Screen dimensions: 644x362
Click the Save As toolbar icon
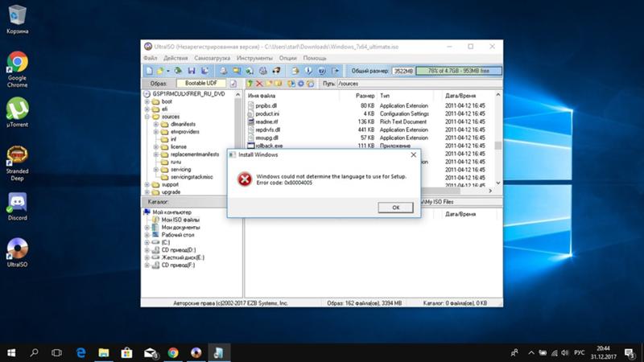(205, 71)
